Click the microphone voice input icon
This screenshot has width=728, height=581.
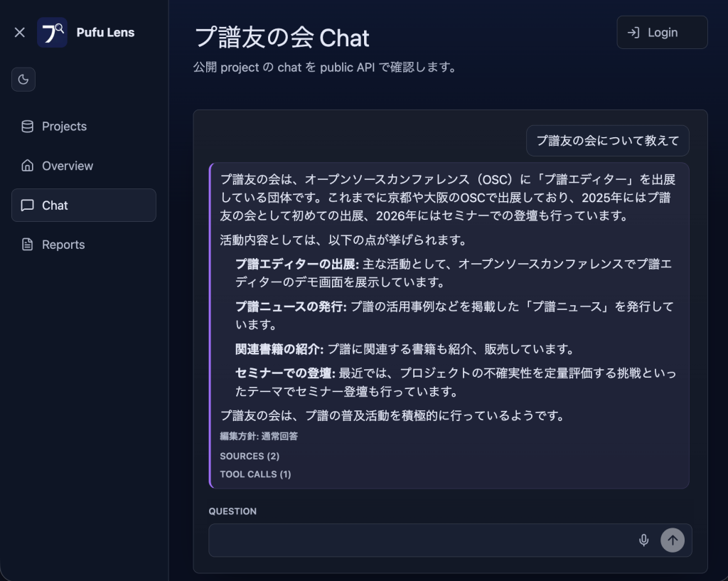(643, 540)
